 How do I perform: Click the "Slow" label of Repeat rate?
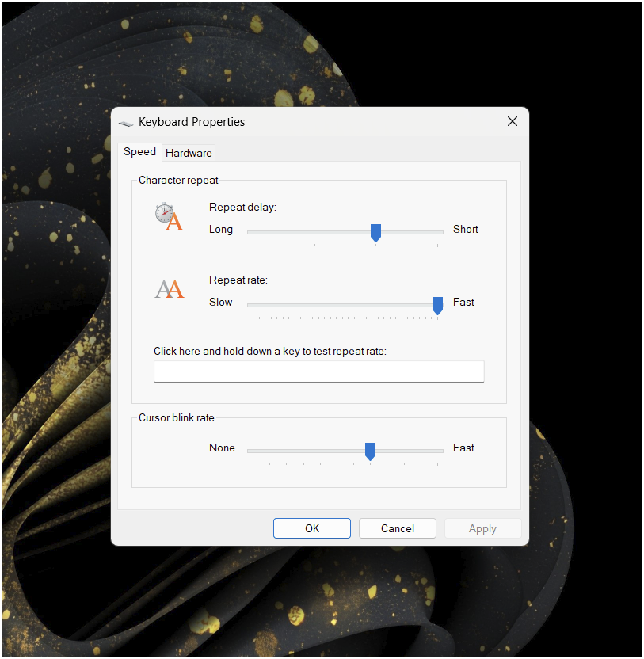221,303
